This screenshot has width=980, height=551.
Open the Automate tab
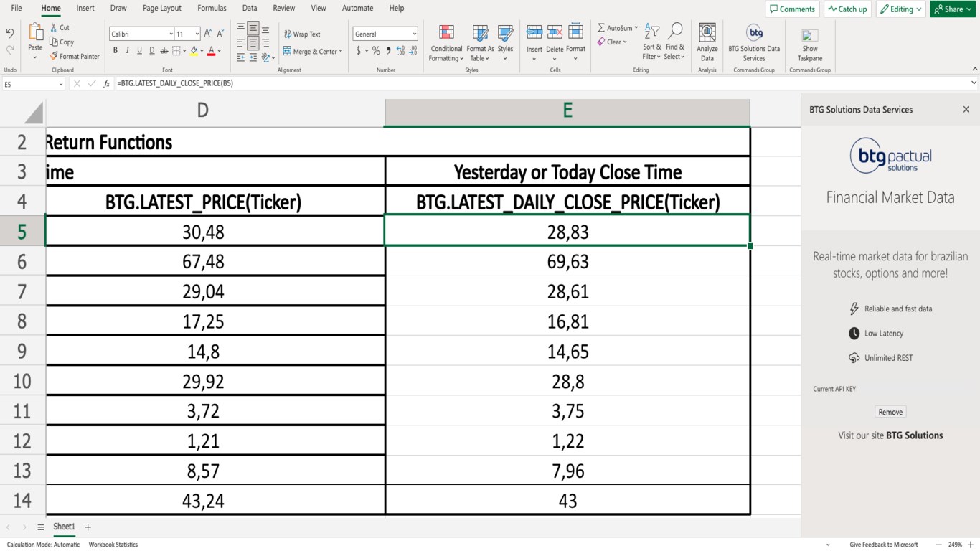point(357,8)
